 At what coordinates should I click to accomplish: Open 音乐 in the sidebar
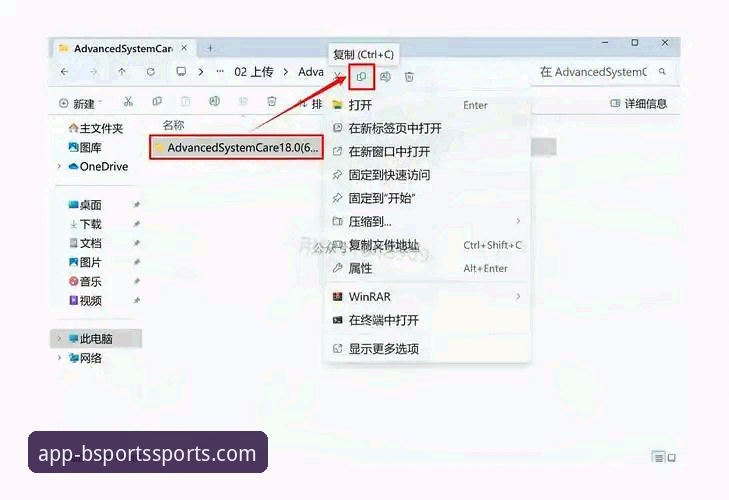(85, 281)
